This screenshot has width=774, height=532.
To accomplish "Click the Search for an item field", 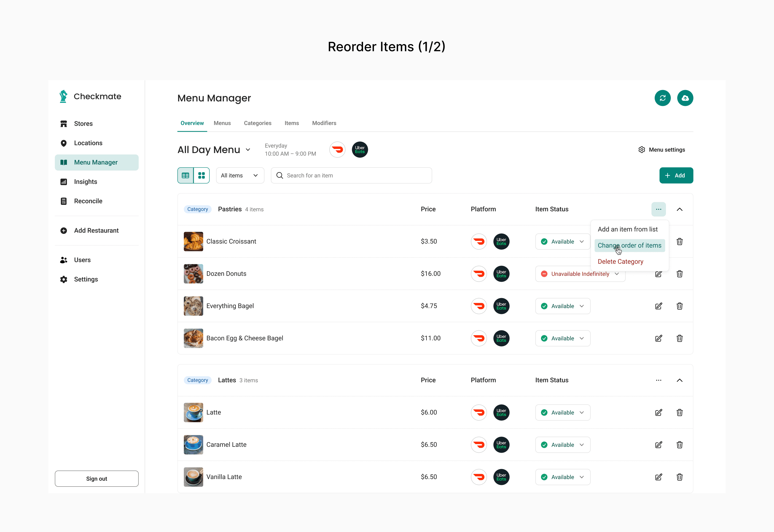I will [x=351, y=175].
